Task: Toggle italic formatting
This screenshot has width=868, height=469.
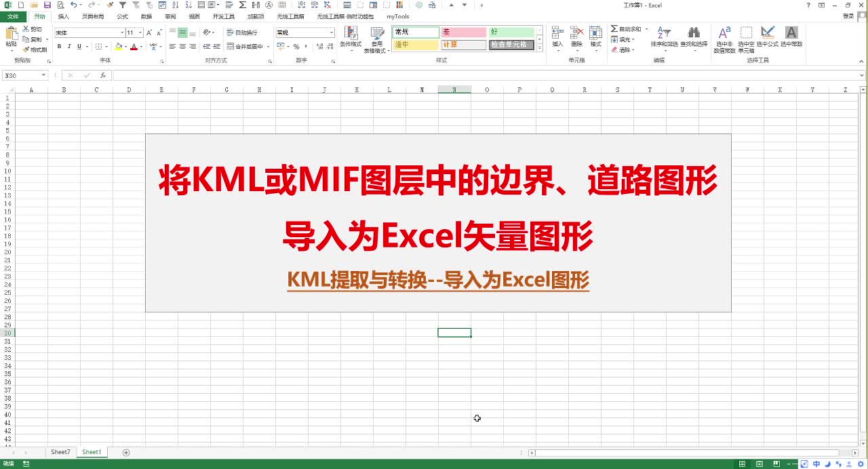Action: tap(69, 46)
